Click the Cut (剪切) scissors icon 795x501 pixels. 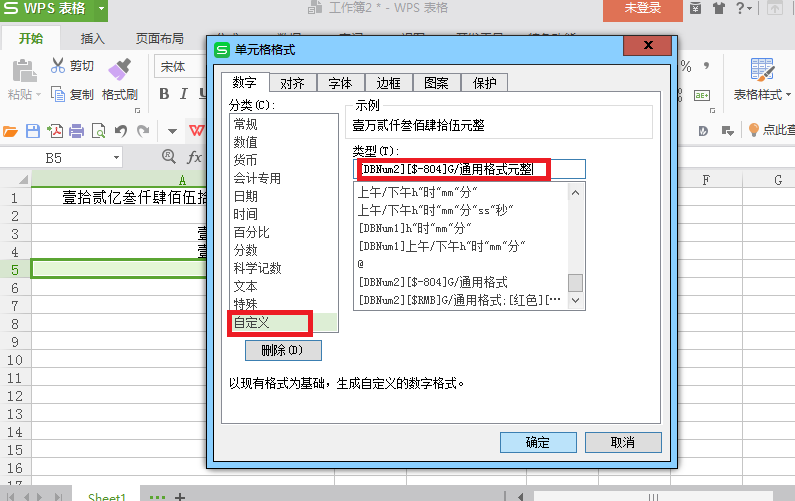[x=58, y=67]
